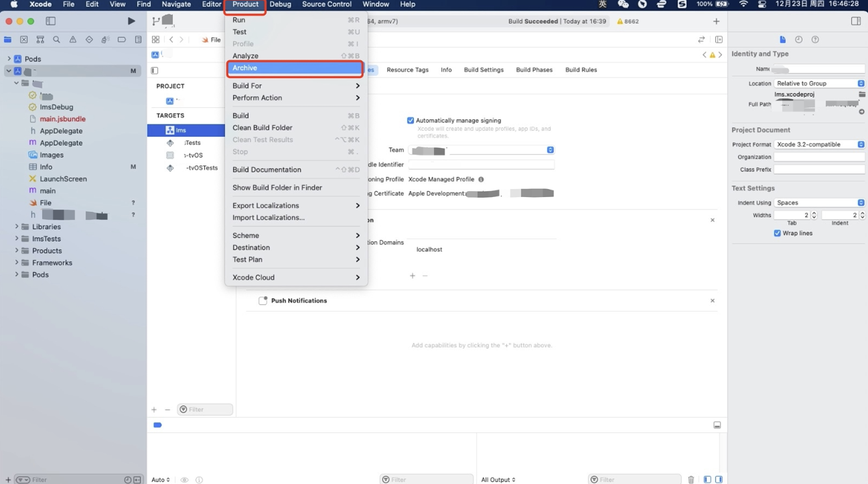Select main.jsbundle in the navigator

[62, 119]
